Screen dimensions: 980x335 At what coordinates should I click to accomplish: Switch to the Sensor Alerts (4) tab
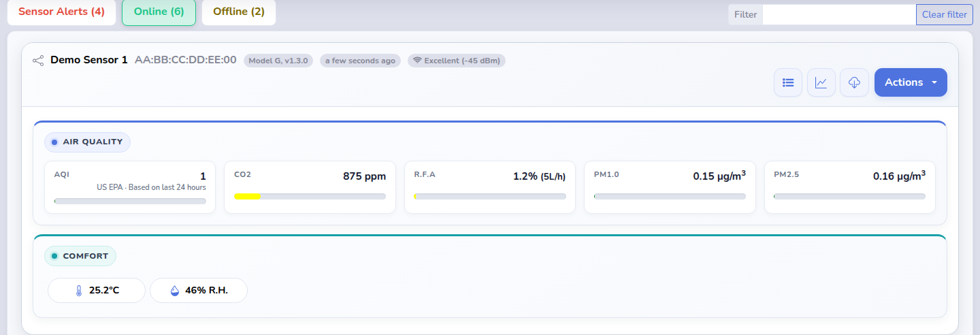tap(61, 12)
